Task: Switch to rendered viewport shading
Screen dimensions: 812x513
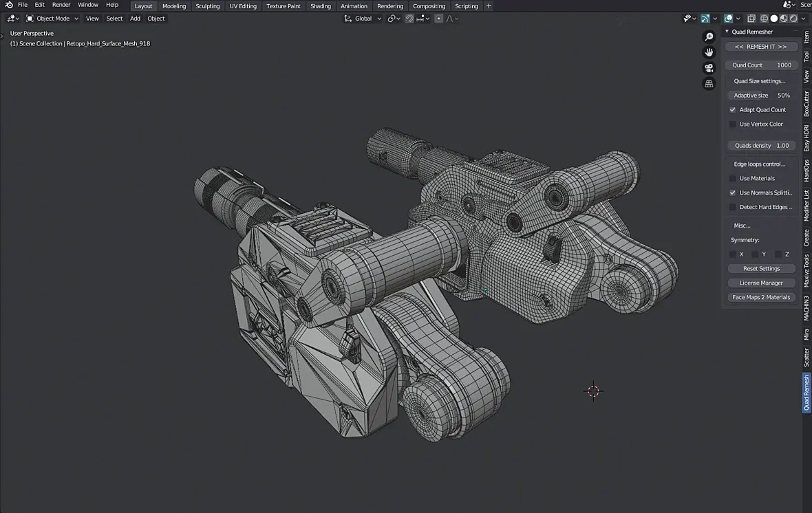Action: click(794, 19)
